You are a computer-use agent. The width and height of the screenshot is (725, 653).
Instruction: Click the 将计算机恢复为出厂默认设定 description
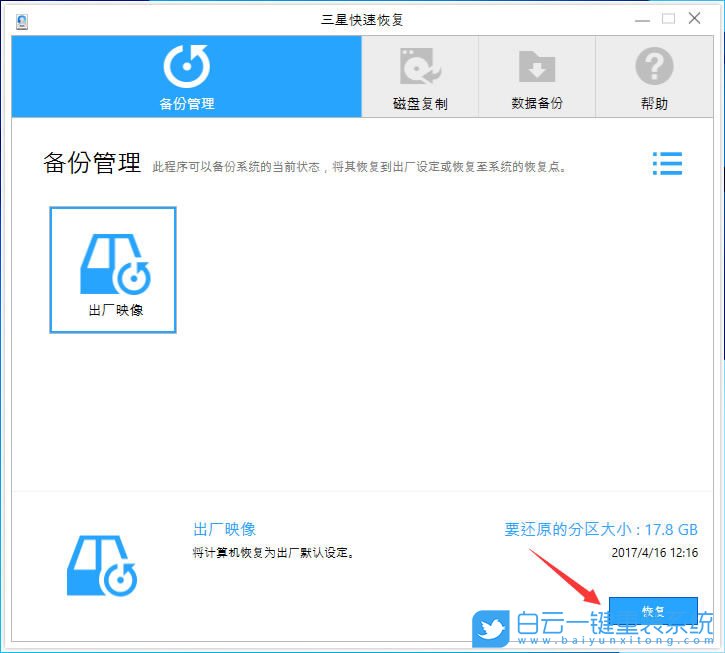click(273, 553)
